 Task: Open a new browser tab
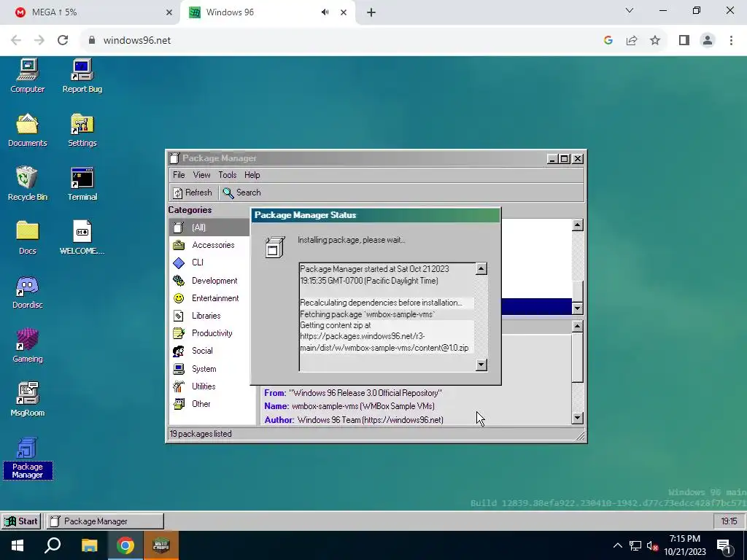pyautogui.click(x=371, y=12)
